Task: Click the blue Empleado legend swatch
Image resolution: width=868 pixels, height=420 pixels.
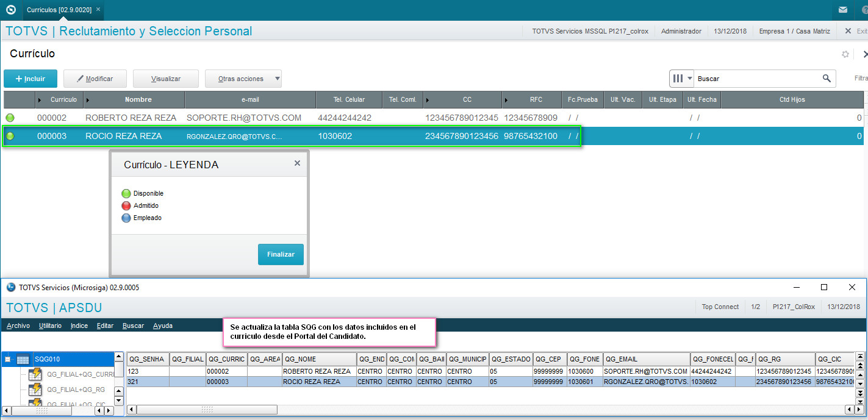Action: point(126,218)
